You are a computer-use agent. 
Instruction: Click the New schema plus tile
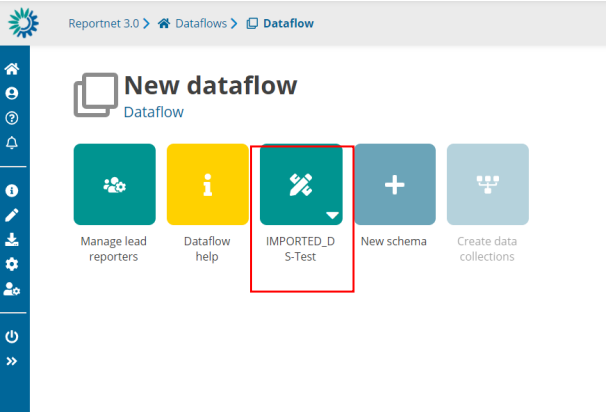(394, 184)
